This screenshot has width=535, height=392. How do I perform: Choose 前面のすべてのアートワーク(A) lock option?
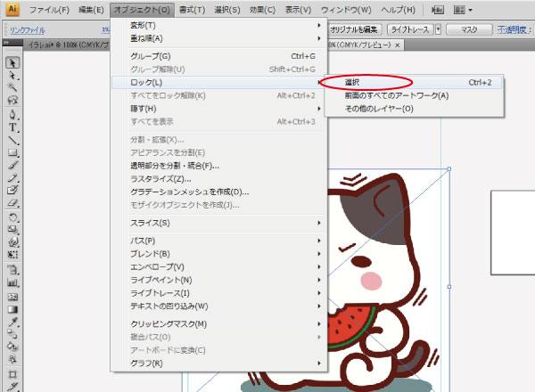click(414, 95)
